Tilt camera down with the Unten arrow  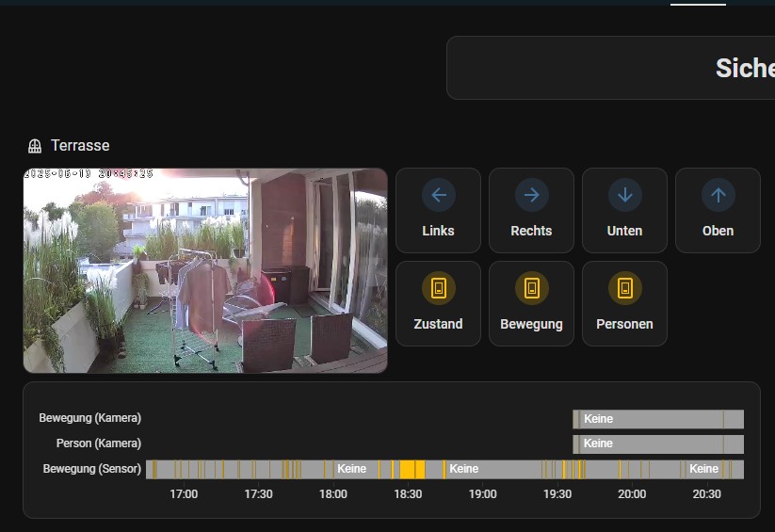tap(624, 196)
